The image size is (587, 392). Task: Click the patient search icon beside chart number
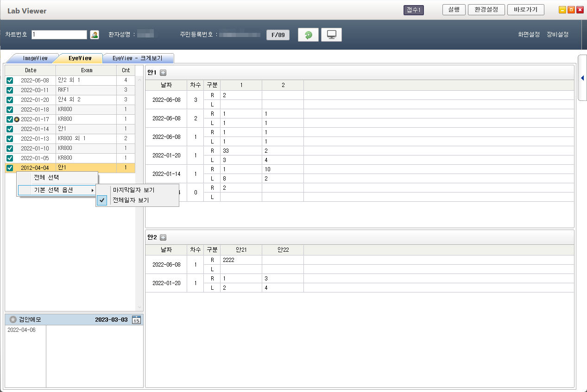click(x=95, y=35)
